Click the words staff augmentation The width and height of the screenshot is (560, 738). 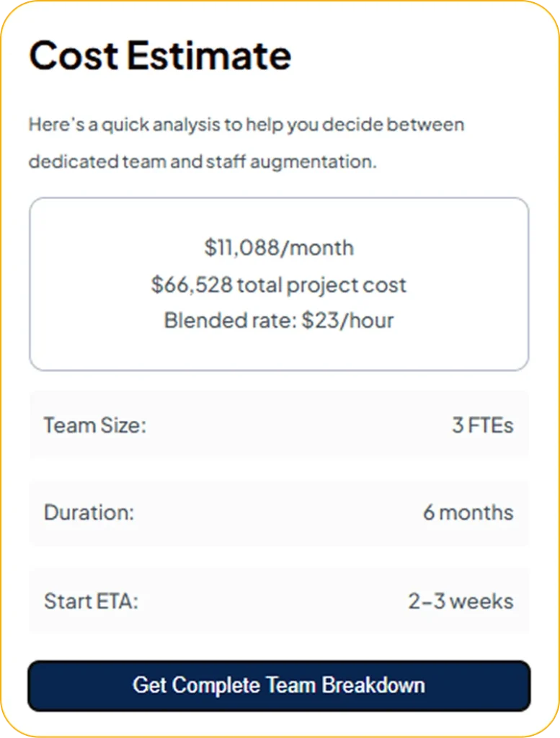tap(291, 161)
